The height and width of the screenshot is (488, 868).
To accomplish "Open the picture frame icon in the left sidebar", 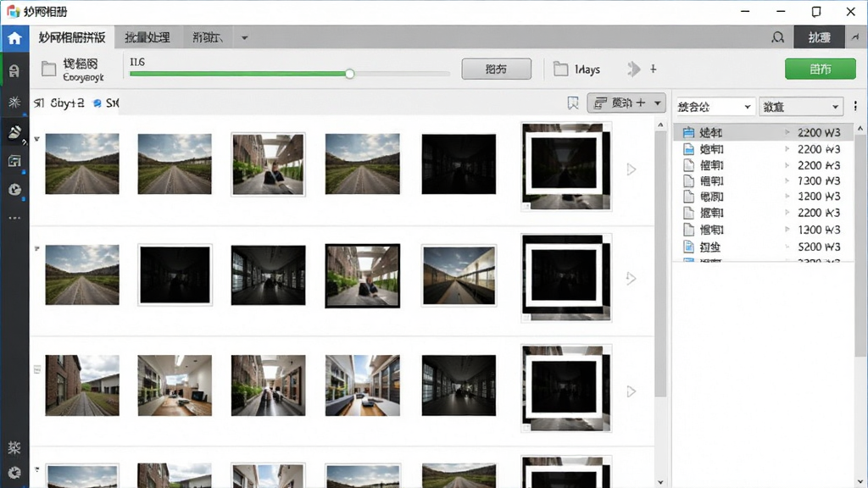I will click(14, 161).
